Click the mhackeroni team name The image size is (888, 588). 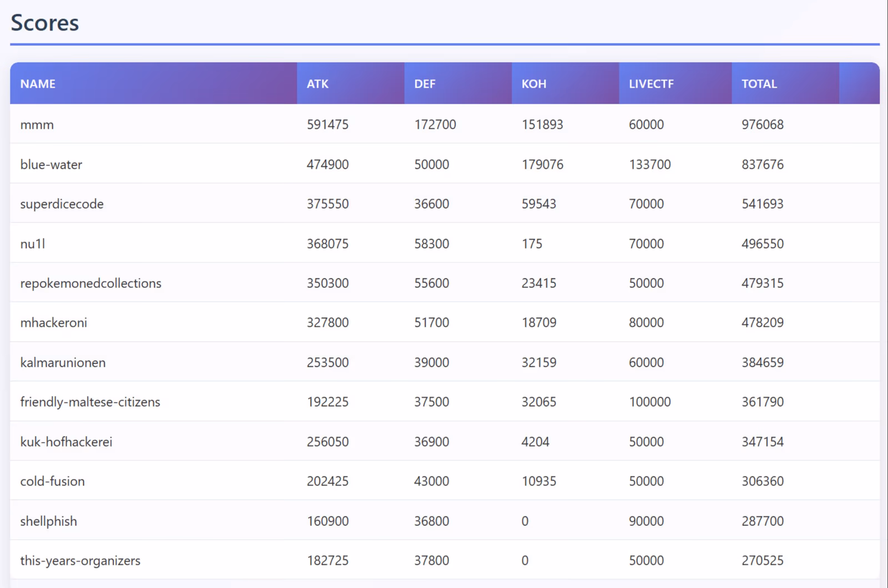click(54, 323)
